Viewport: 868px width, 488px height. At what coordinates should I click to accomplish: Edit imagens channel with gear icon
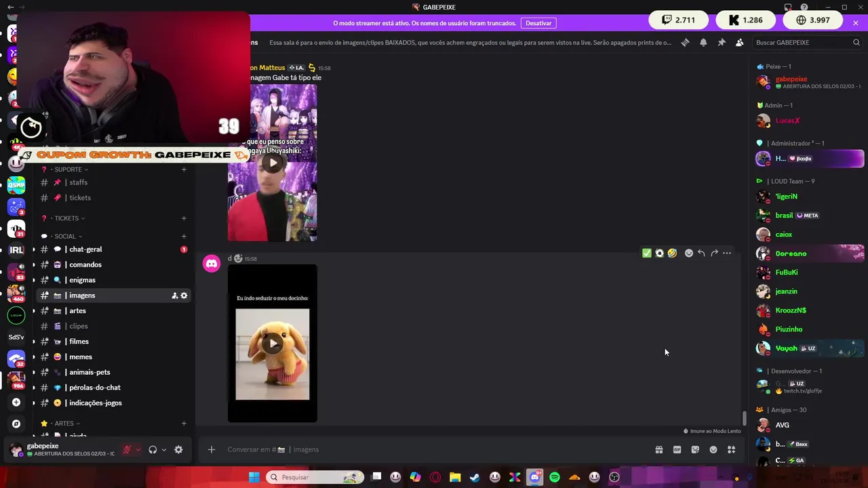tap(184, 296)
